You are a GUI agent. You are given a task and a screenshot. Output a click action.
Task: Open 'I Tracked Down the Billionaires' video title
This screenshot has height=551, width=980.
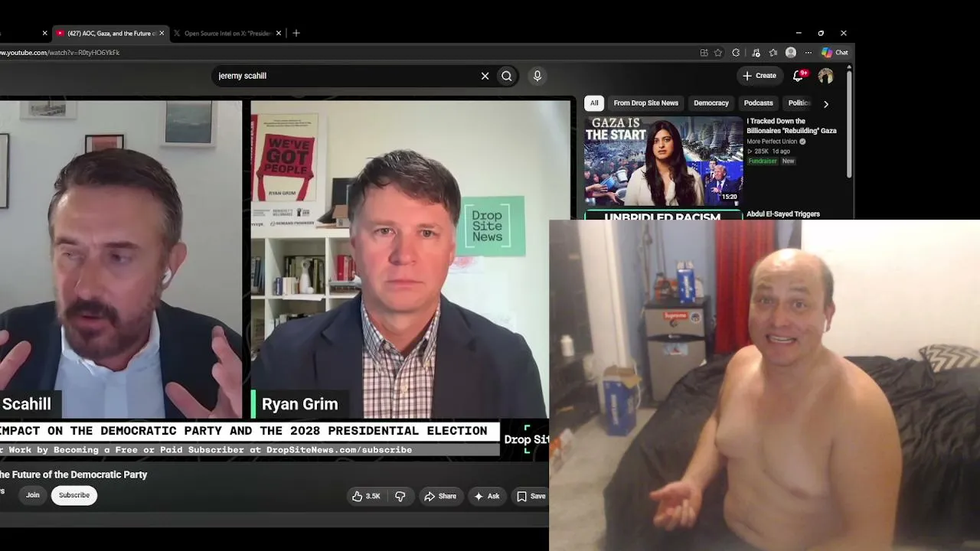pos(792,126)
